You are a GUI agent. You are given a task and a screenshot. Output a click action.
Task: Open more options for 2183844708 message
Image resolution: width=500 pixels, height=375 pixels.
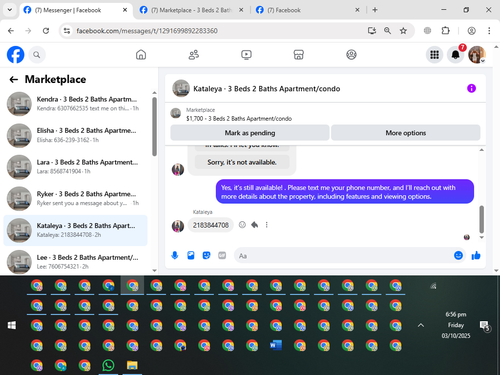point(267,225)
